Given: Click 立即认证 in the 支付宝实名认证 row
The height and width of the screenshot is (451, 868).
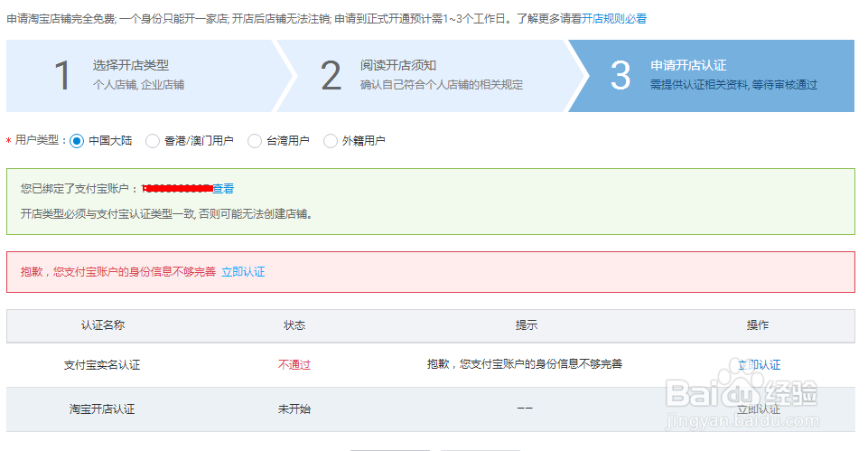Looking at the screenshot, I should tap(759, 364).
